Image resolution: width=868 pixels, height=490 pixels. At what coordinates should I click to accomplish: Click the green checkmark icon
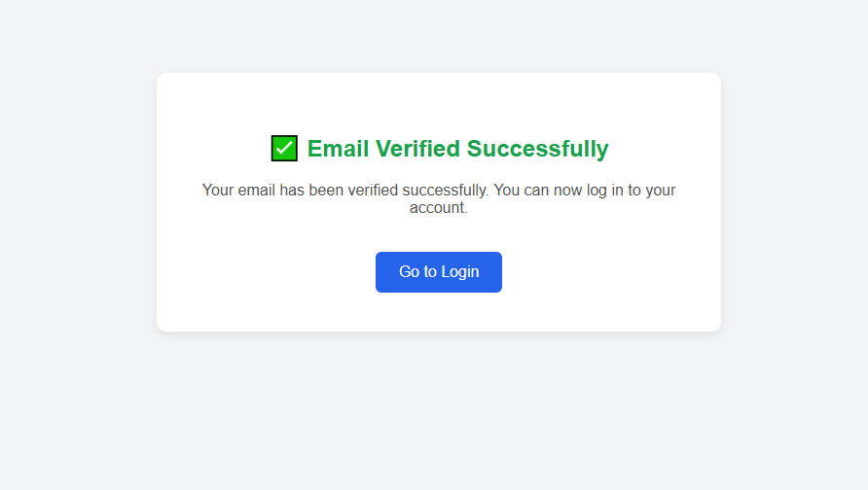(284, 149)
